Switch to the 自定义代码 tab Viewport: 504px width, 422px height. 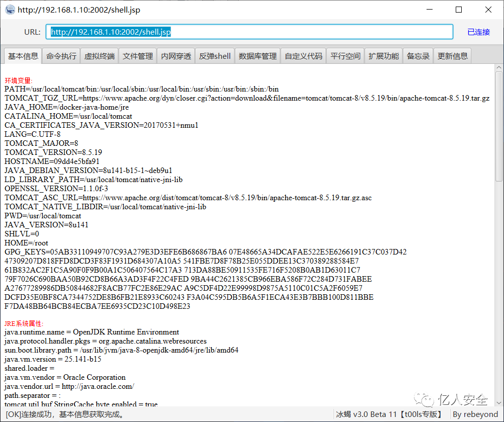click(x=303, y=56)
